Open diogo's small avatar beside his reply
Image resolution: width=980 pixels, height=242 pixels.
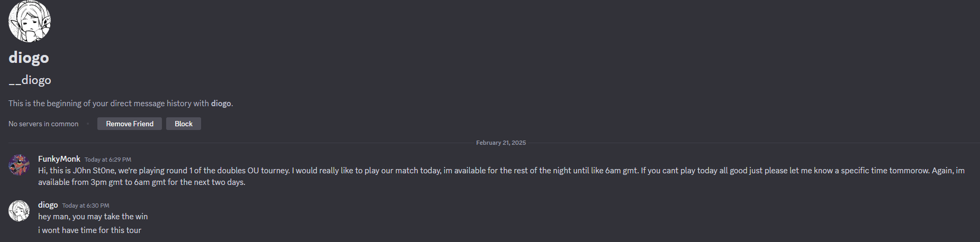tap(19, 211)
